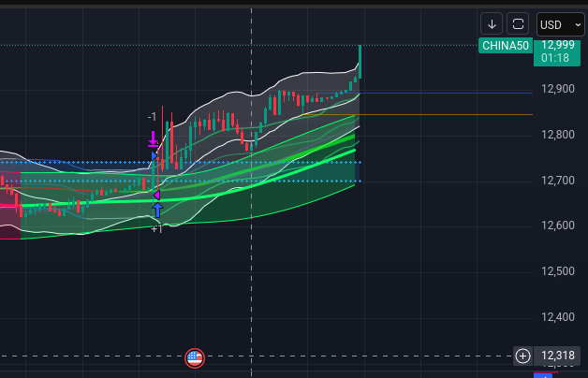The height and width of the screenshot is (378, 588).
Task: Select the +1 trade label
Action: point(156,229)
